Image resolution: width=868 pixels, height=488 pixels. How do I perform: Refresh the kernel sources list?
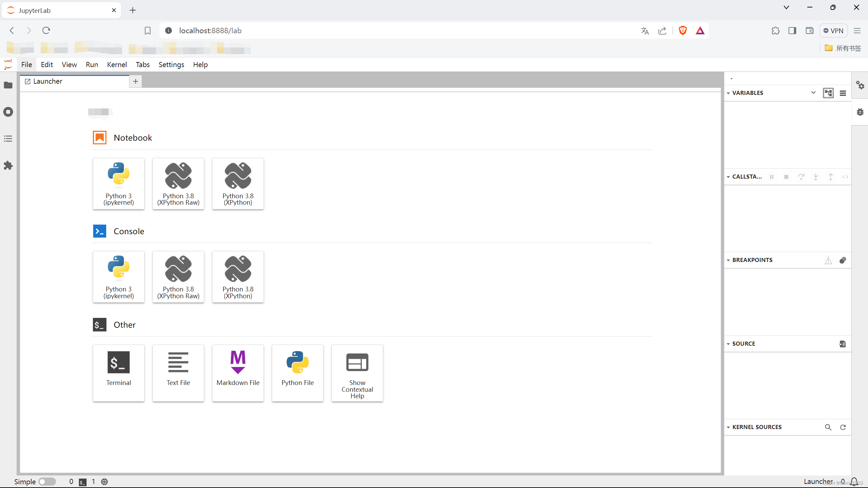pyautogui.click(x=843, y=427)
